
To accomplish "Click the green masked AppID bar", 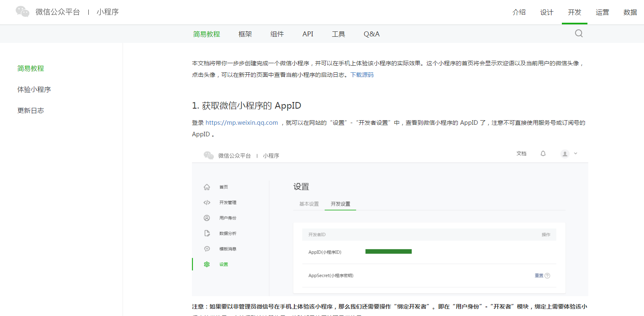I will tap(388, 251).
